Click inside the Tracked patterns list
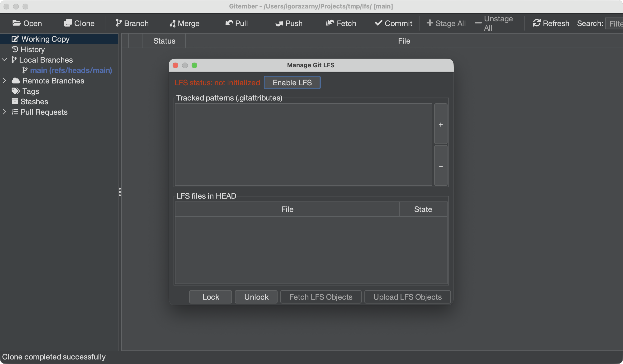Image resolution: width=623 pixels, height=364 pixels. click(303, 144)
